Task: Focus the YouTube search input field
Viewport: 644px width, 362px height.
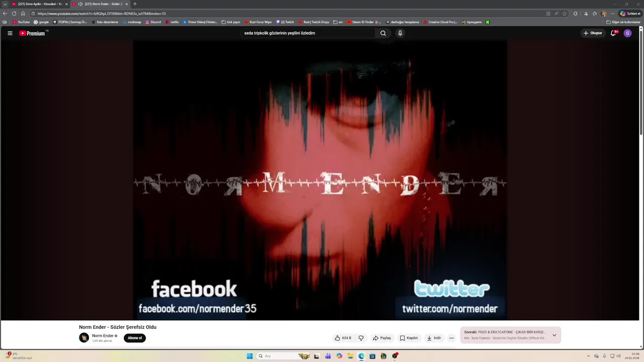Action: pyautogui.click(x=307, y=33)
